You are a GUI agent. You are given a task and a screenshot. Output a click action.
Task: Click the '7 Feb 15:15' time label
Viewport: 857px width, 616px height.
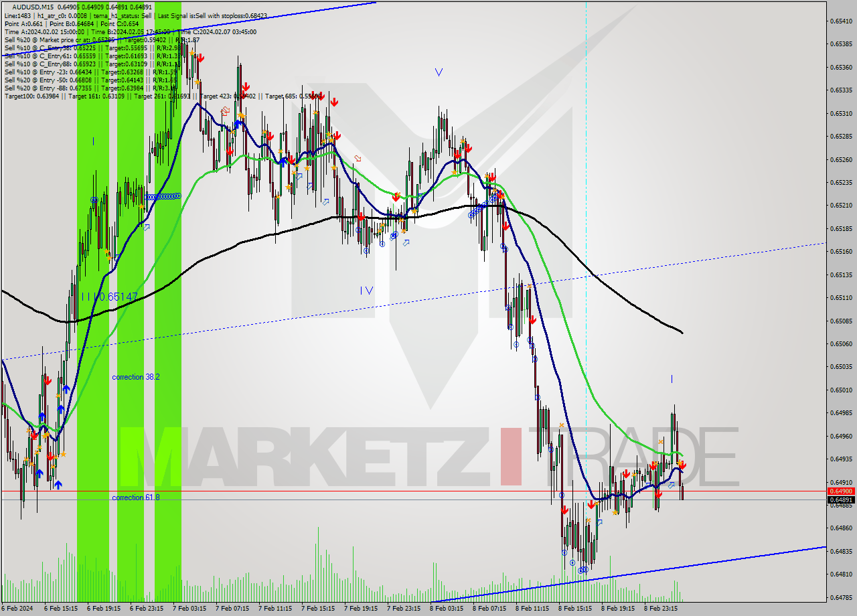tap(318, 609)
